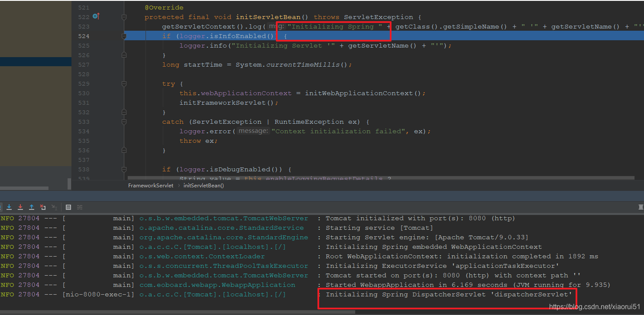
Task: Click org.apache.catalina.core.StandardEngine logger name
Action: click(224, 237)
